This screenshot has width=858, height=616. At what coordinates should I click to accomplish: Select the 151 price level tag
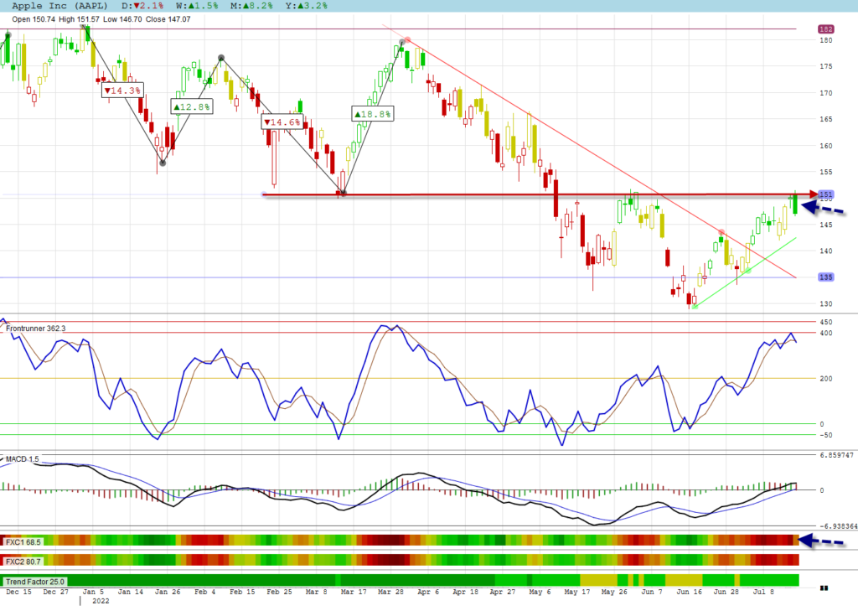pyautogui.click(x=825, y=194)
